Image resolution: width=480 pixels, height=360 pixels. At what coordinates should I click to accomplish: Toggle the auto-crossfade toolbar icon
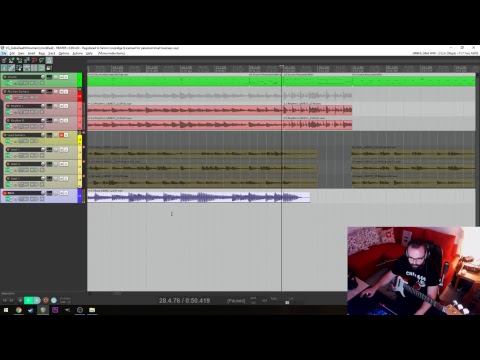click(x=4, y=68)
